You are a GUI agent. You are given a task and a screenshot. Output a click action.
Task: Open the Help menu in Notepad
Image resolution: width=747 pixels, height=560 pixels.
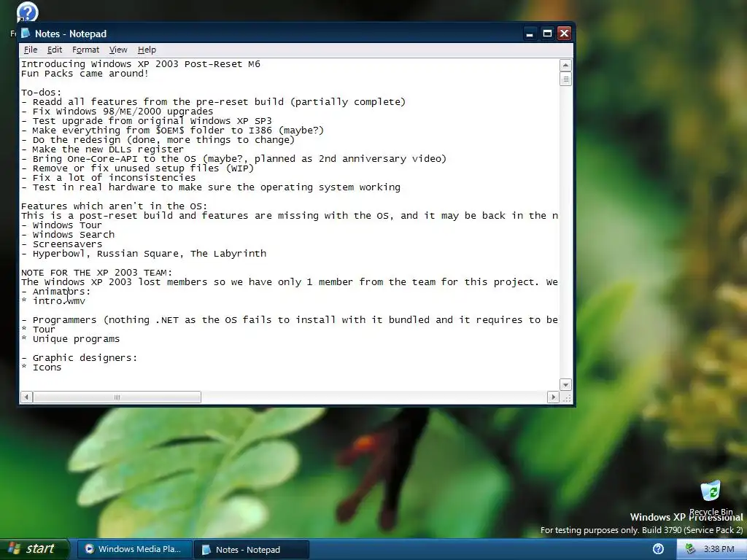pos(147,50)
